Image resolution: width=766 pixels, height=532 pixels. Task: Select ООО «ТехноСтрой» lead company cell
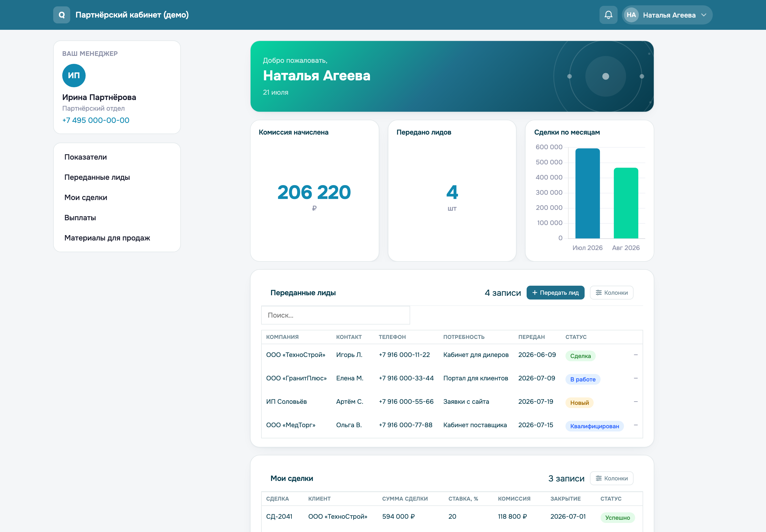pos(295,355)
